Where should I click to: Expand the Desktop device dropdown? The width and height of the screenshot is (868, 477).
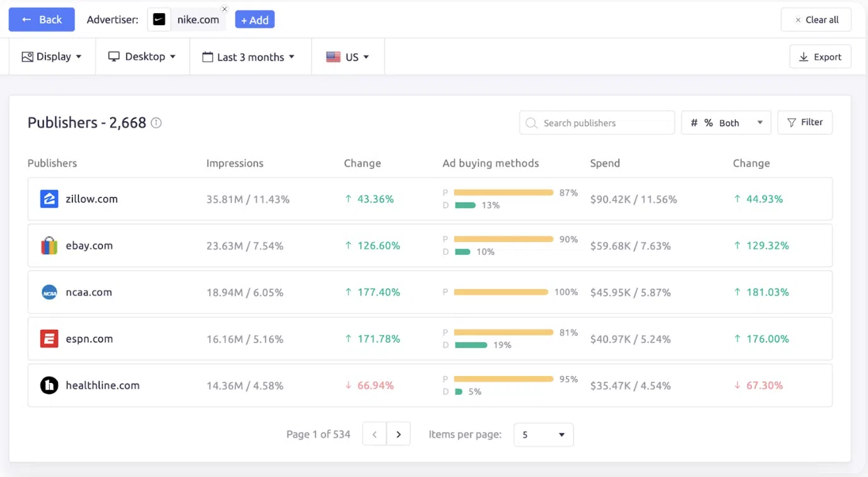pos(142,57)
